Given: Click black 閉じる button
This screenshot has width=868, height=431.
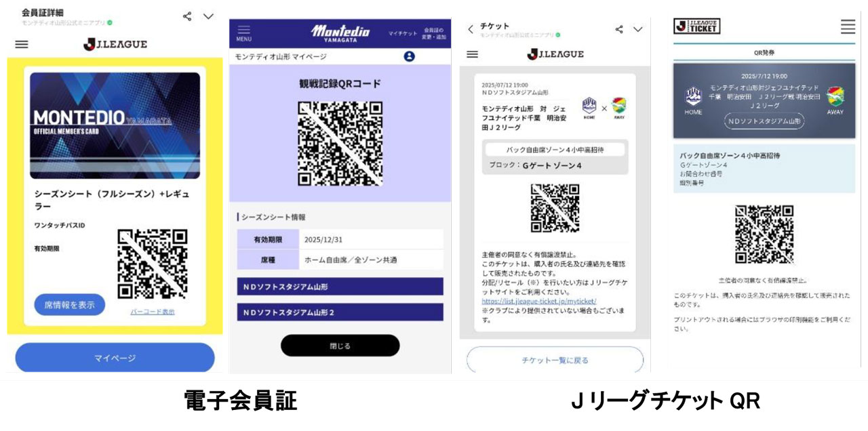Looking at the screenshot, I should (340, 346).
